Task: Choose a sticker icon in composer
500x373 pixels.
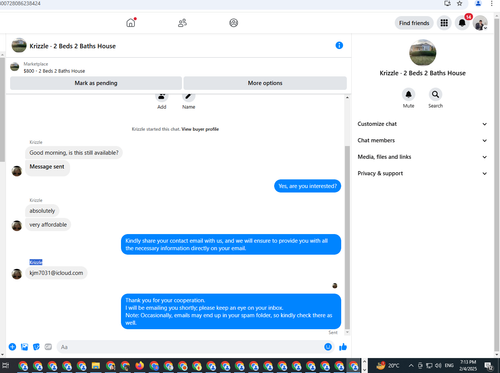Action: 36,347
